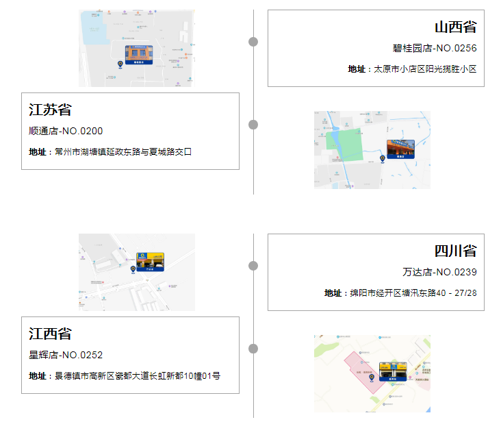The height and width of the screenshot is (448, 501).
Task: Open the store photo on the 顺通店 map
Action: 400,148
